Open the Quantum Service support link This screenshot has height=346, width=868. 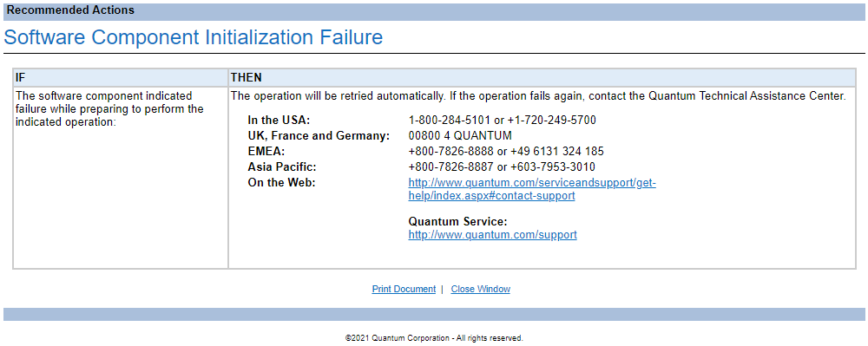click(x=493, y=235)
